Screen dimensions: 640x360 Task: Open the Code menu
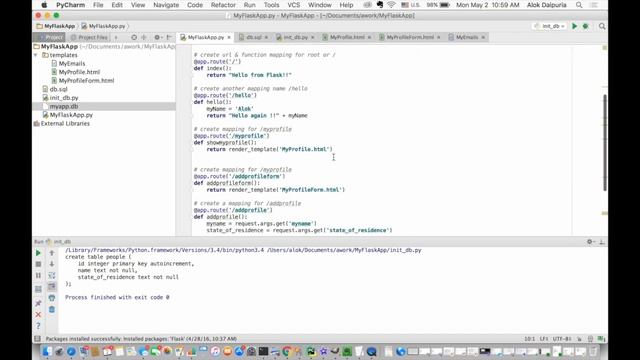(195, 5)
